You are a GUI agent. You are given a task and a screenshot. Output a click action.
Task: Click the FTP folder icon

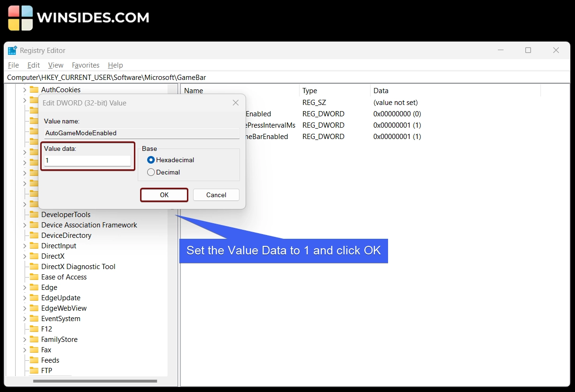[x=34, y=370]
